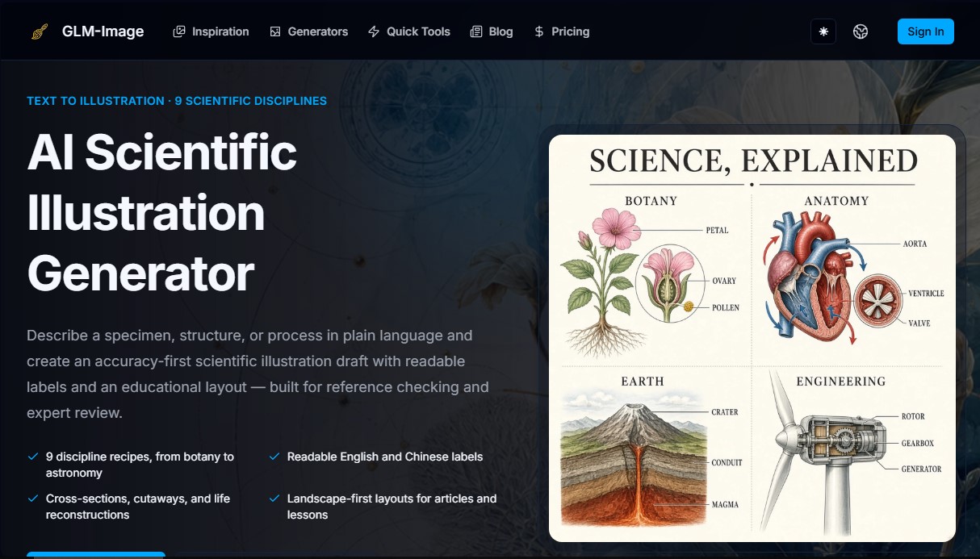Click the GLM-Image feather logo icon

[x=40, y=32]
